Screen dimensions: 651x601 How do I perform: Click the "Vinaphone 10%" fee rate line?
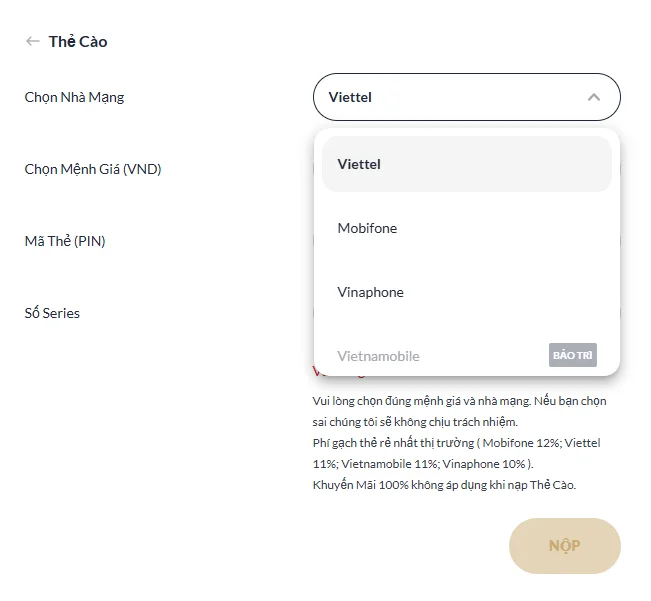423,463
